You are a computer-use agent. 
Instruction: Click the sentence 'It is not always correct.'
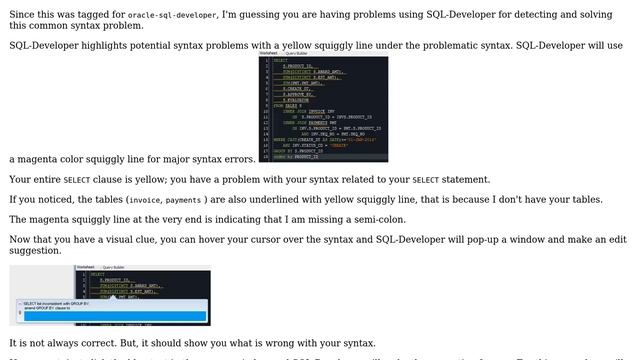point(63,343)
